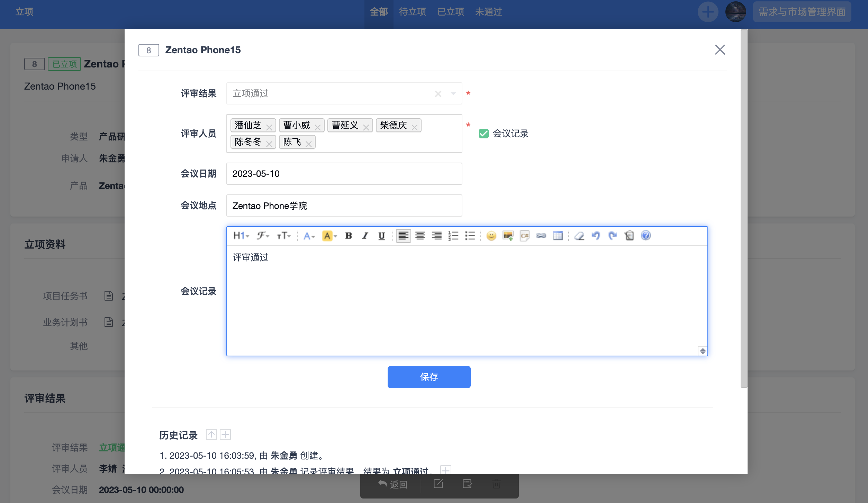868x503 pixels.
Task: Remove reviewer 陈飞 tag
Action: (x=309, y=144)
